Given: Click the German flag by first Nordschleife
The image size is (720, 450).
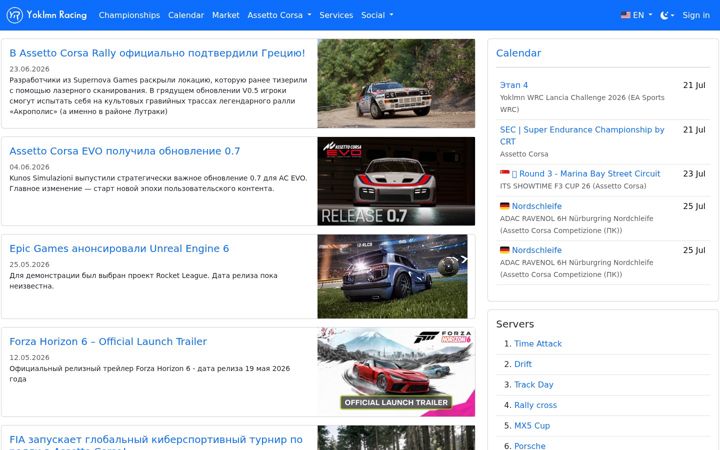Looking at the screenshot, I should (505, 206).
